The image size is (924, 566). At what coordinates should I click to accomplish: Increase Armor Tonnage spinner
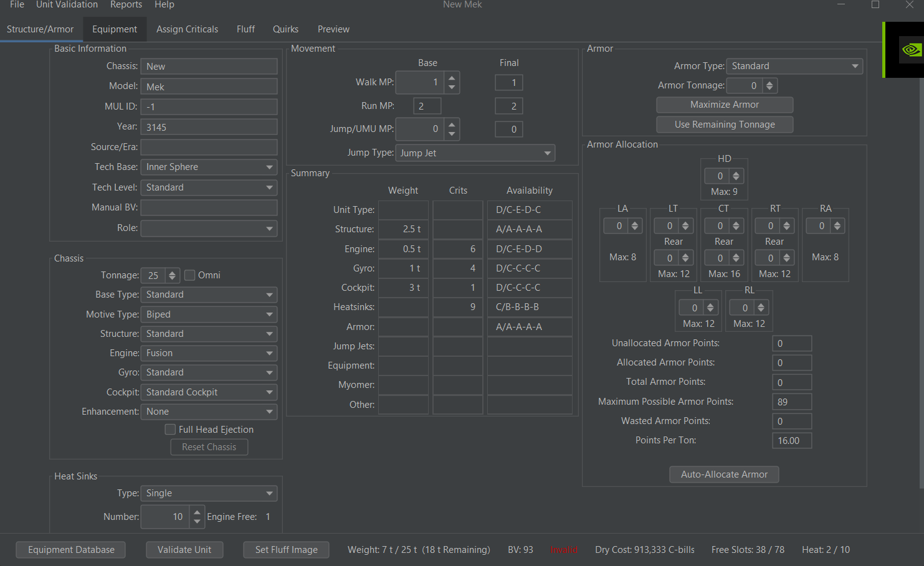click(x=770, y=83)
